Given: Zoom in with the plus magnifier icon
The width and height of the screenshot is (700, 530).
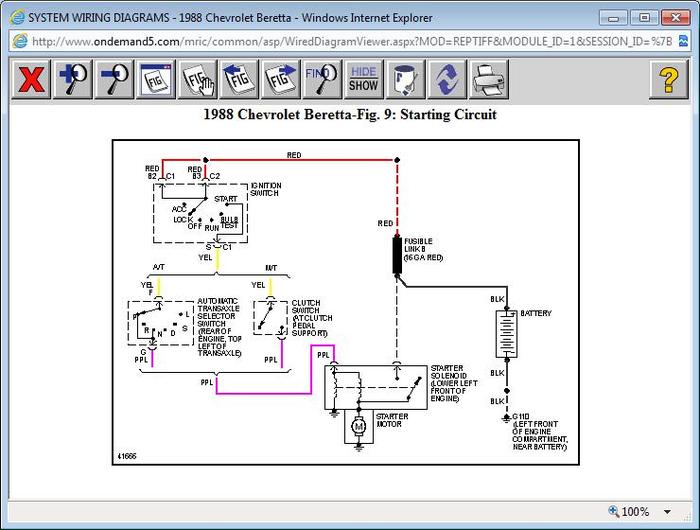Looking at the screenshot, I should 73,79.
